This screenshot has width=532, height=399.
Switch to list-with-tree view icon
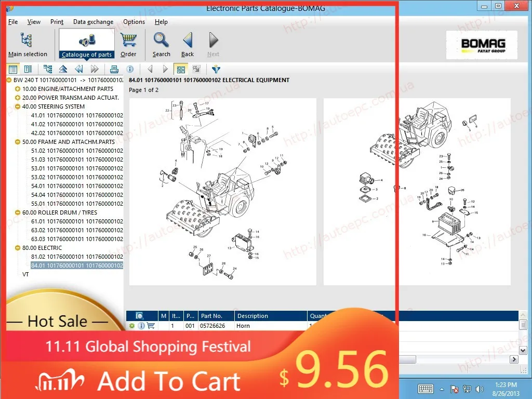click(x=13, y=70)
